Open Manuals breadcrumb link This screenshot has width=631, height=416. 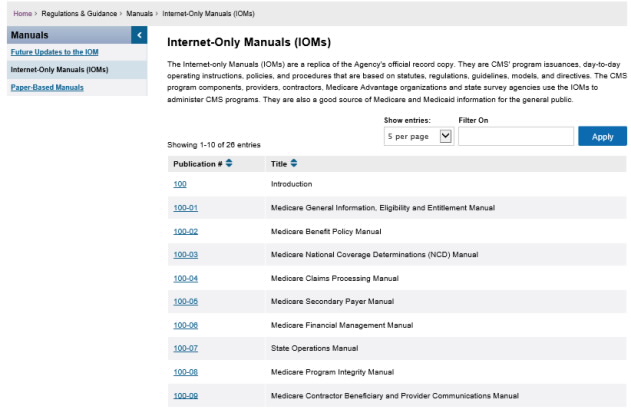pos(139,12)
